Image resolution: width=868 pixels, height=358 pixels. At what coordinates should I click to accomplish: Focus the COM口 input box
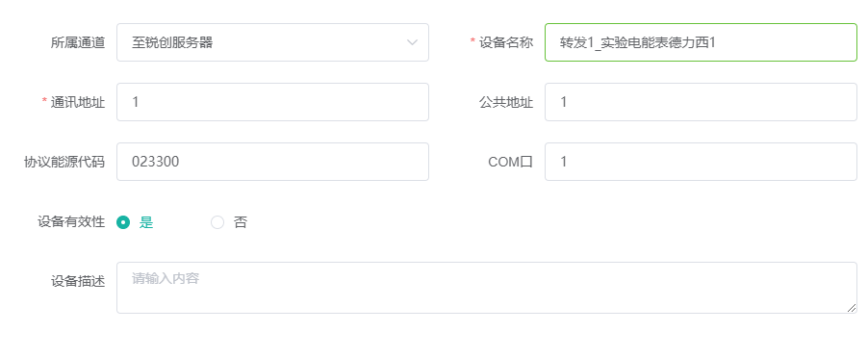701,162
